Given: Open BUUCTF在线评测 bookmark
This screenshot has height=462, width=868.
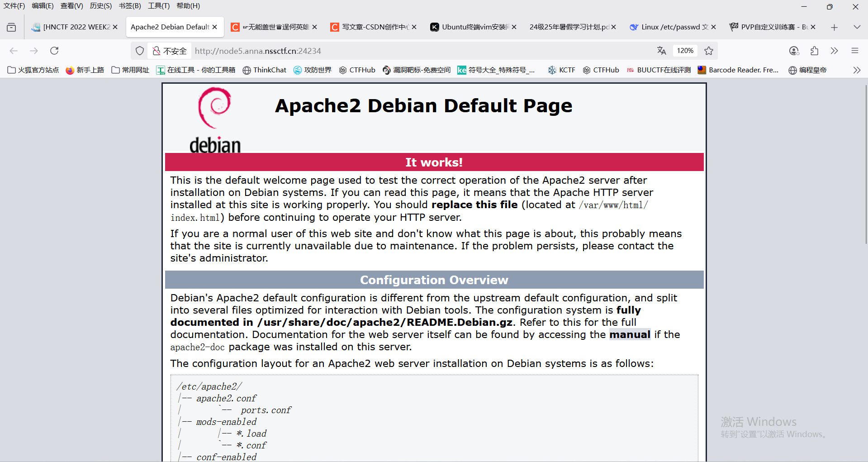Looking at the screenshot, I should click(659, 70).
